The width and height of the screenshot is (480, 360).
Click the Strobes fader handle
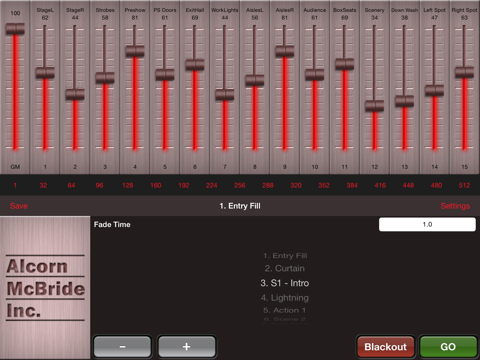[105, 78]
